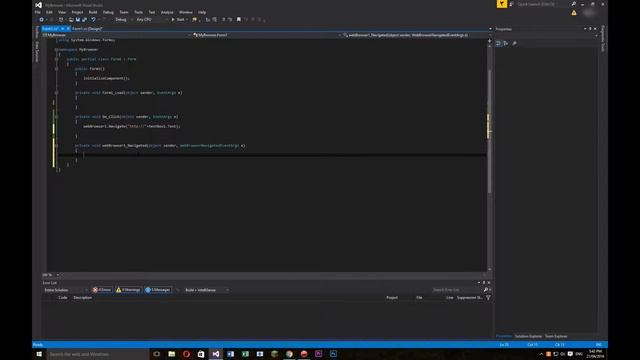This screenshot has width=640, height=360.
Task: Open the View menu
Action: tap(62, 12)
